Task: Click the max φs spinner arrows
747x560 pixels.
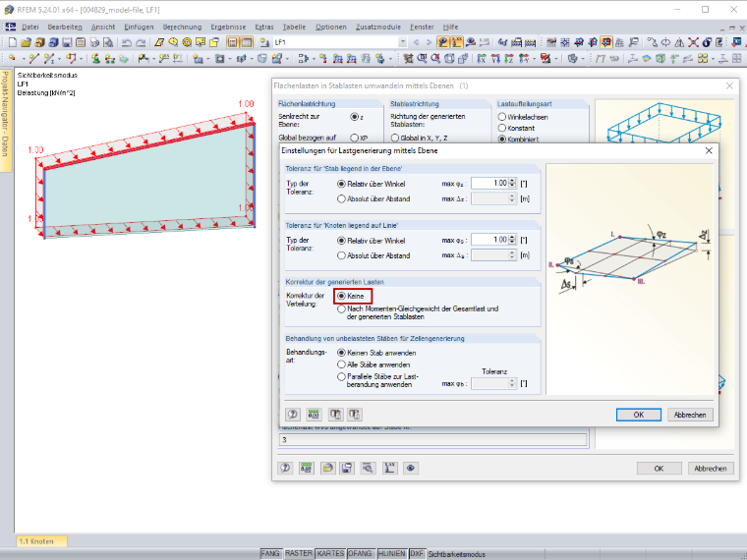Action: (x=512, y=240)
